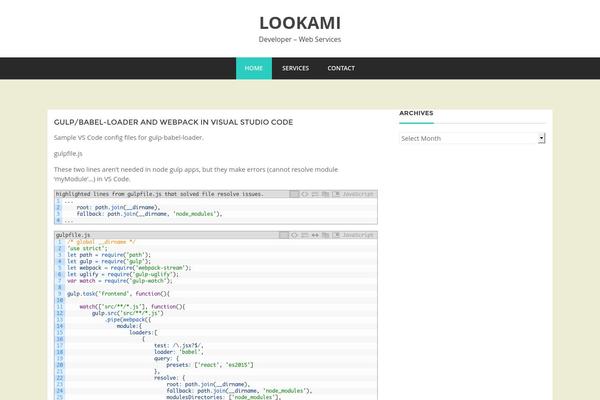
Task: Toggle line wrap in highlighted lines code block
Action: coord(315,194)
